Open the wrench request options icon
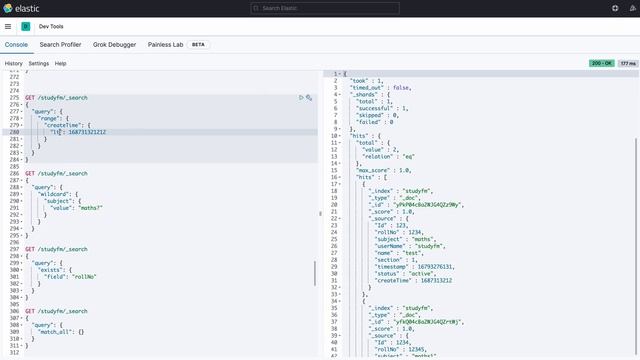The width and height of the screenshot is (640, 360). coord(309,98)
